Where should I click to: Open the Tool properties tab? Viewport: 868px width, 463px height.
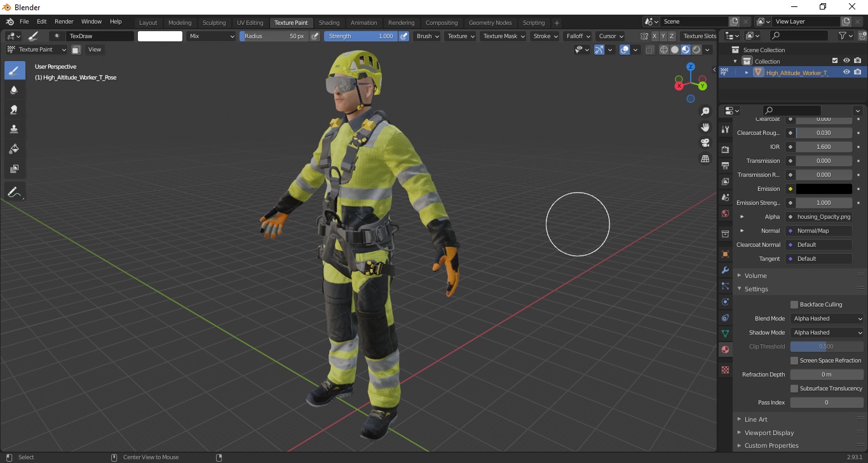click(x=726, y=129)
